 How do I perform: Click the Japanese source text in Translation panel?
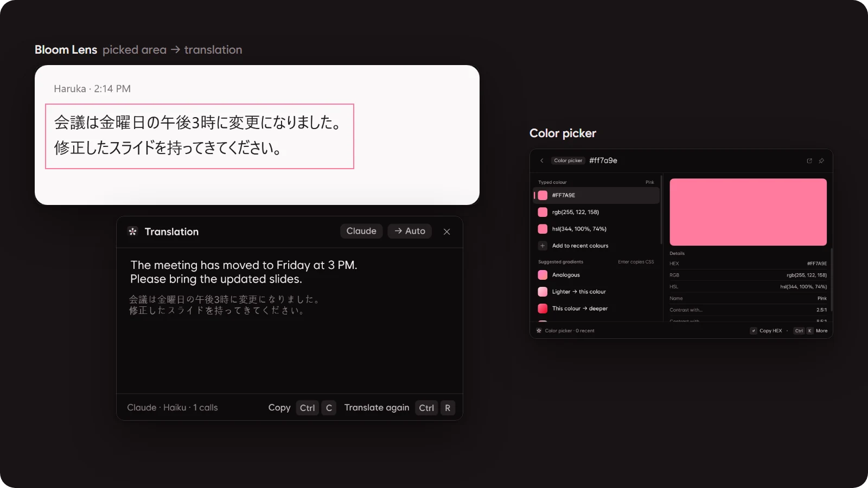(x=225, y=305)
